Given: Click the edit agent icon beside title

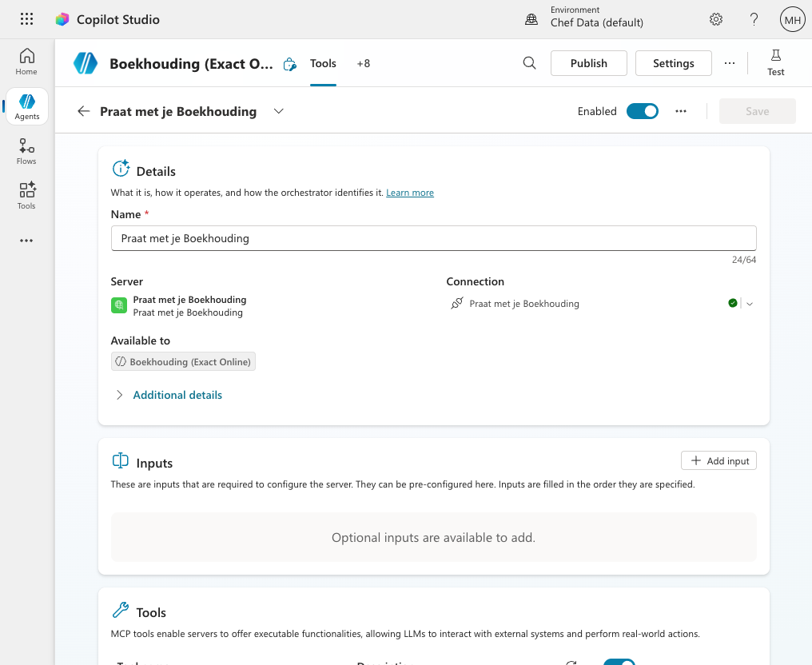Looking at the screenshot, I should pos(290,64).
